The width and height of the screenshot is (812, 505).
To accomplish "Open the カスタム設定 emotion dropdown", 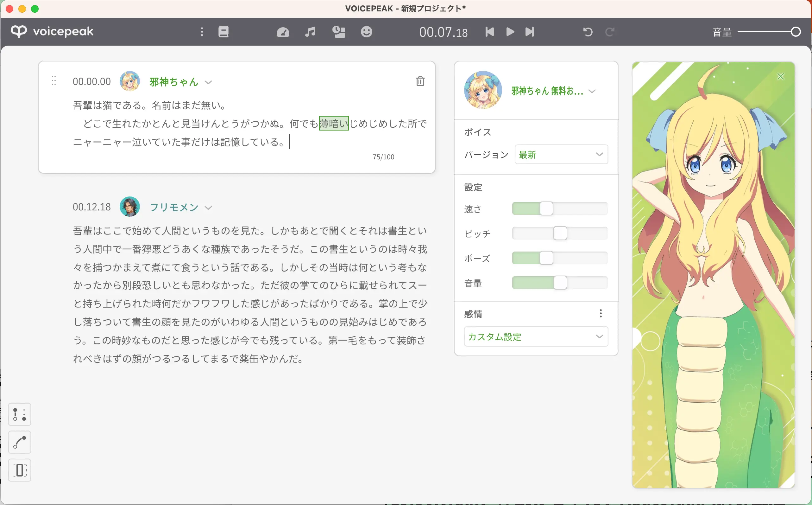I will 536,336.
